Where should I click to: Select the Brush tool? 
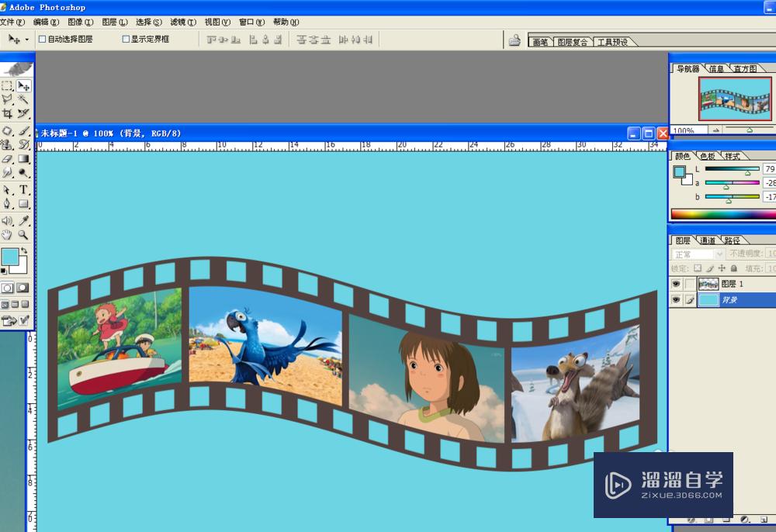pyautogui.click(x=23, y=130)
